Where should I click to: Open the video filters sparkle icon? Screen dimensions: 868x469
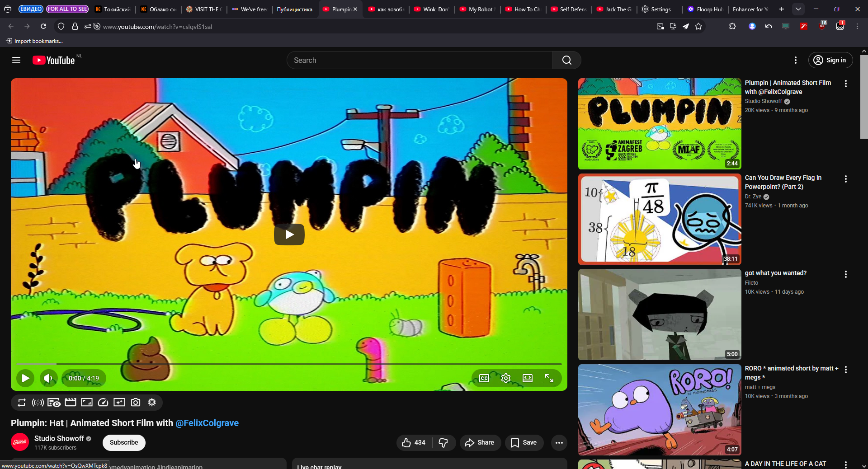[119, 403]
